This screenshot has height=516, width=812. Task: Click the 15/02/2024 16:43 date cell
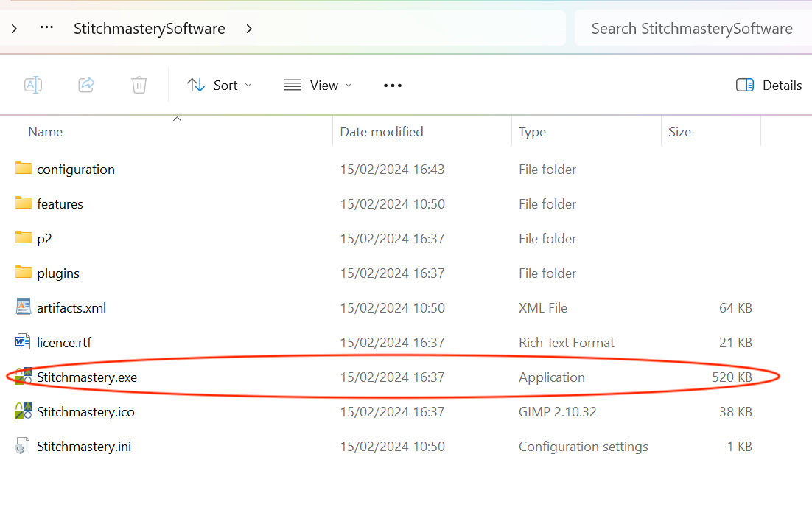pyautogui.click(x=392, y=170)
